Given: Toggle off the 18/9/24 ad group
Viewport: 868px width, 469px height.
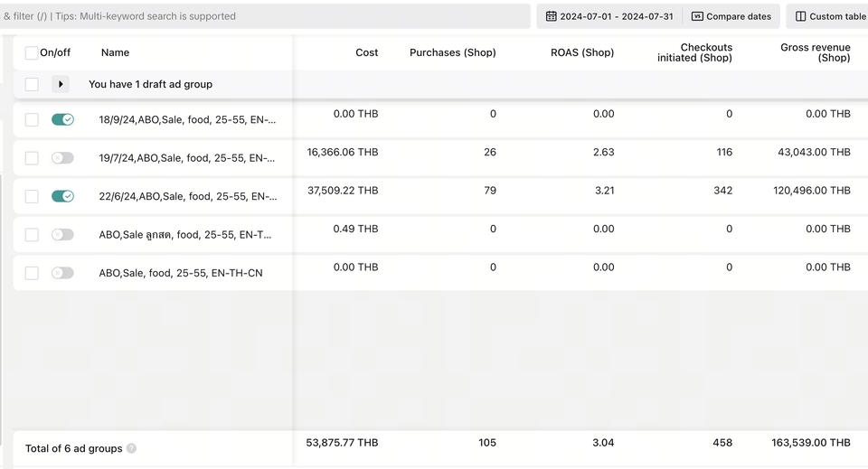Looking at the screenshot, I should 62,119.
